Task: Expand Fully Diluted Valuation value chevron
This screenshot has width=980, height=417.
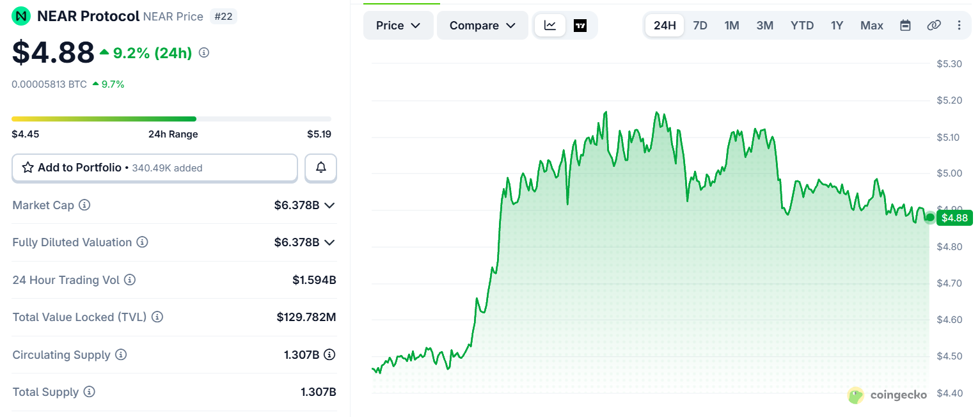Action: pyautogui.click(x=329, y=242)
